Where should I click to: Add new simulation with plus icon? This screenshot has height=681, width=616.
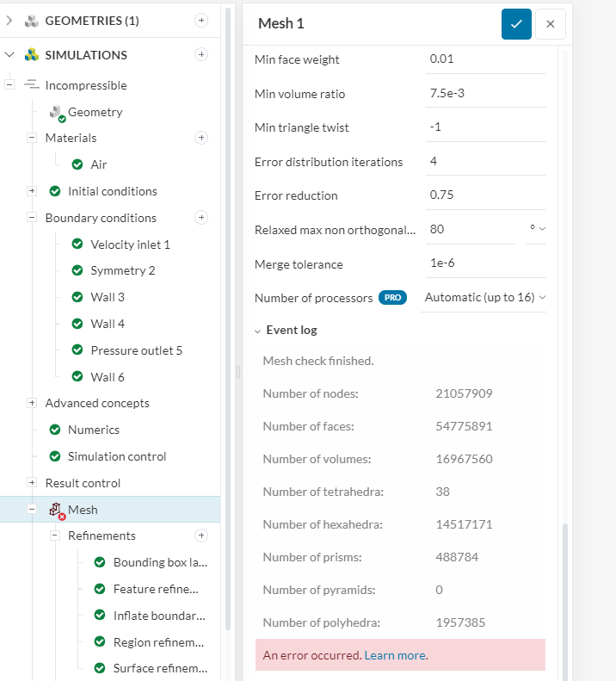(201, 54)
